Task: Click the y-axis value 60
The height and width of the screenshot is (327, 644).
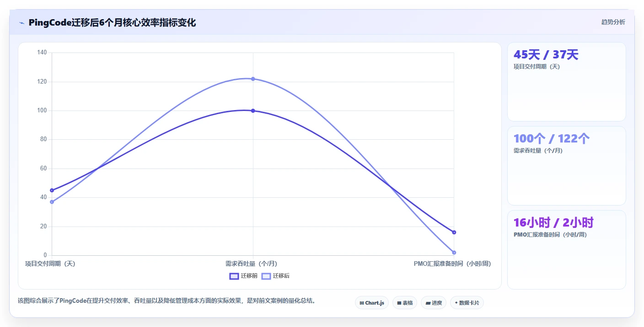Action: coord(43,169)
